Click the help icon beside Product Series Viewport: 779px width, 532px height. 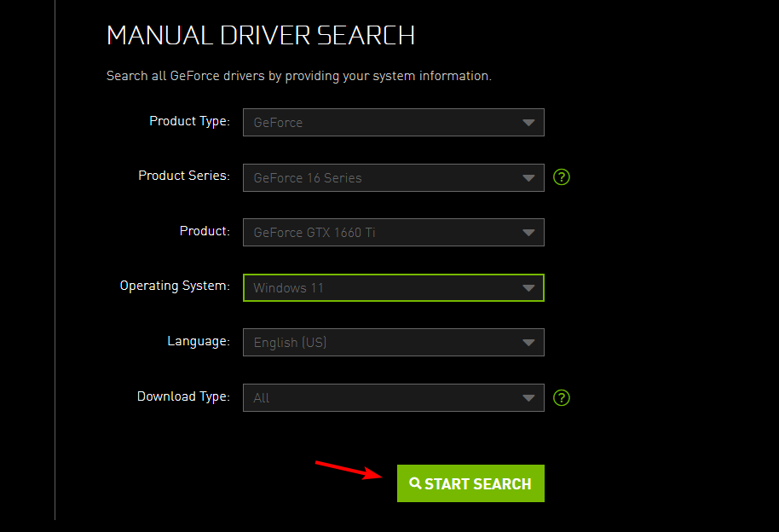pyautogui.click(x=562, y=177)
